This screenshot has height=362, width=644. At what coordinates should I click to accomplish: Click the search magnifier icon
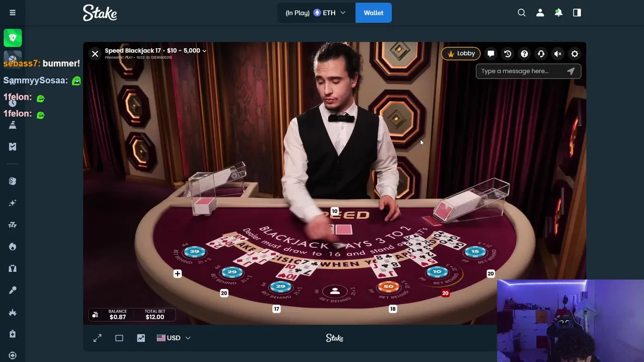(522, 13)
